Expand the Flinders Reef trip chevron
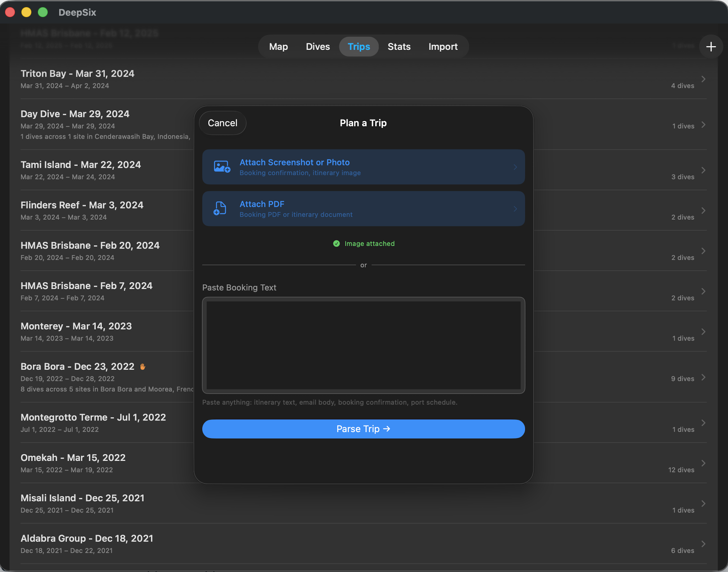 pos(703,210)
